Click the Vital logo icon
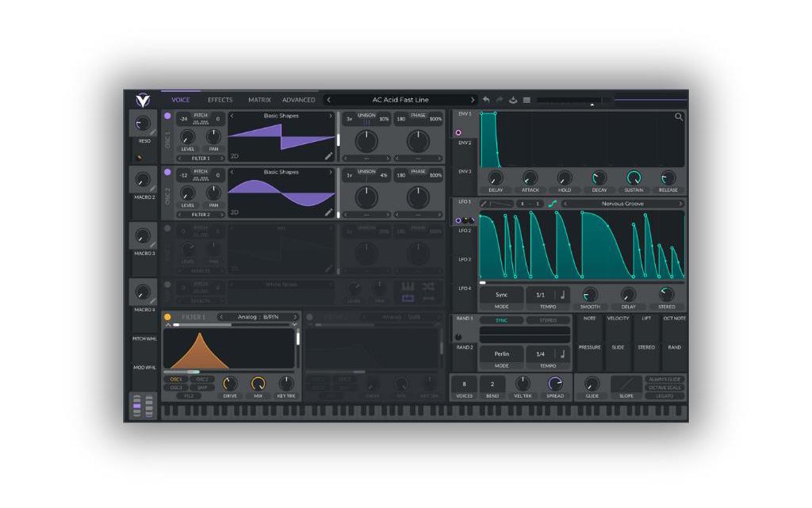 point(142,100)
